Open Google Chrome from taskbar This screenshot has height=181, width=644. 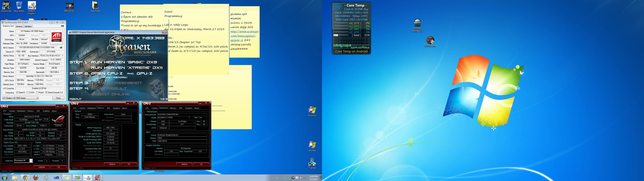click(x=25, y=178)
